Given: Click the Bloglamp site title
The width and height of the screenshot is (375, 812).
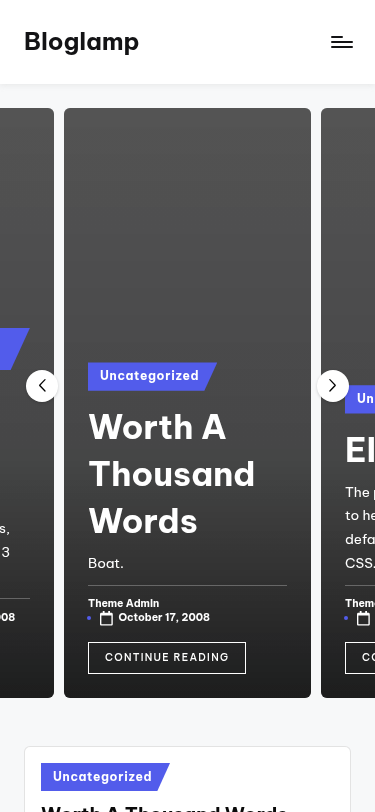Looking at the screenshot, I should click(x=81, y=42).
